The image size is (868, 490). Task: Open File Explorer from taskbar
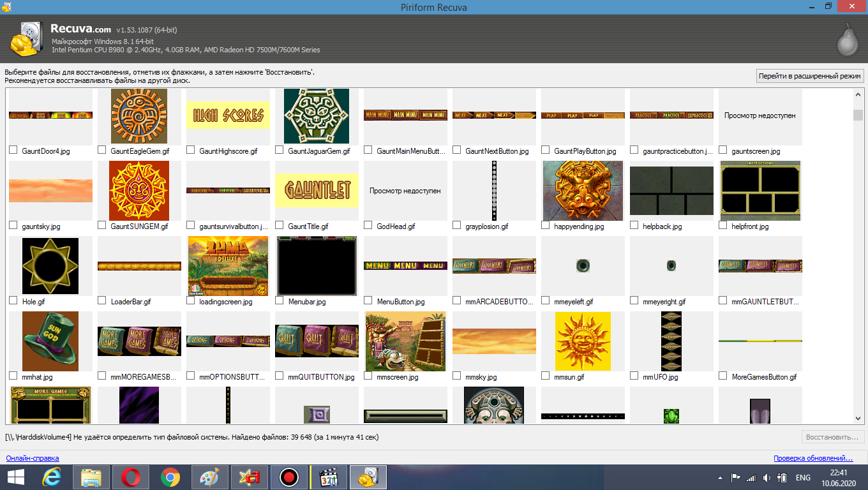tap(91, 477)
